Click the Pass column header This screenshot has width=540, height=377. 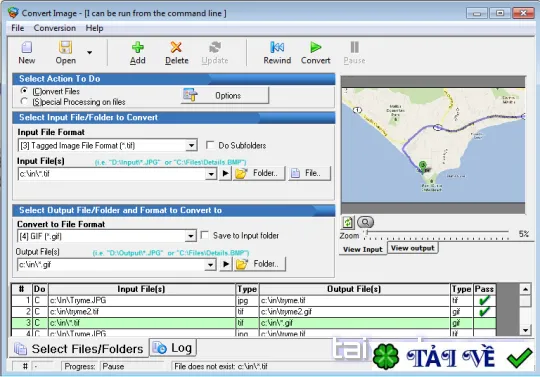pyautogui.click(x=484, y=289)
